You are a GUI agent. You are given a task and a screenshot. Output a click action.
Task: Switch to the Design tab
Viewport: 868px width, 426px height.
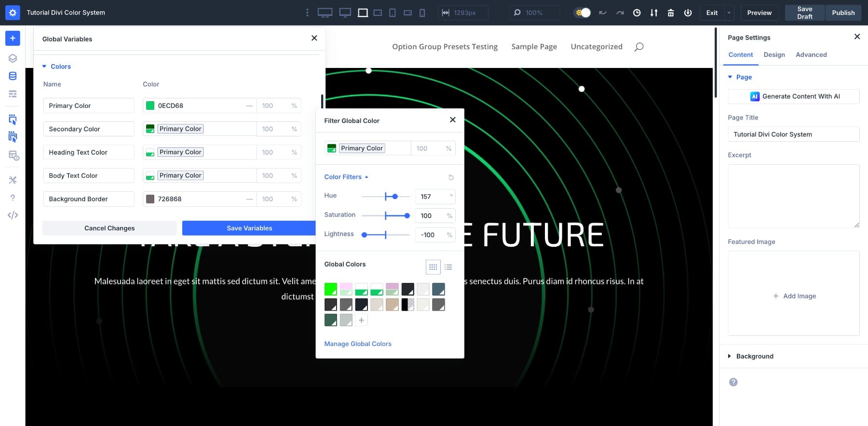point(774,55)
